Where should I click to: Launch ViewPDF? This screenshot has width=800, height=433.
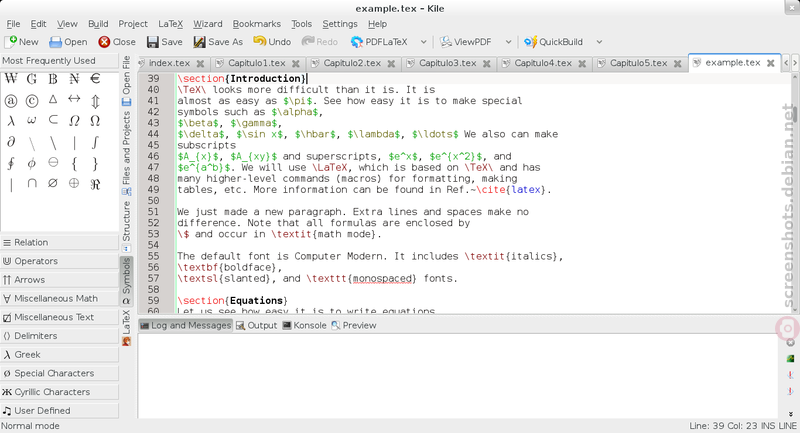(x=466, y=42)
